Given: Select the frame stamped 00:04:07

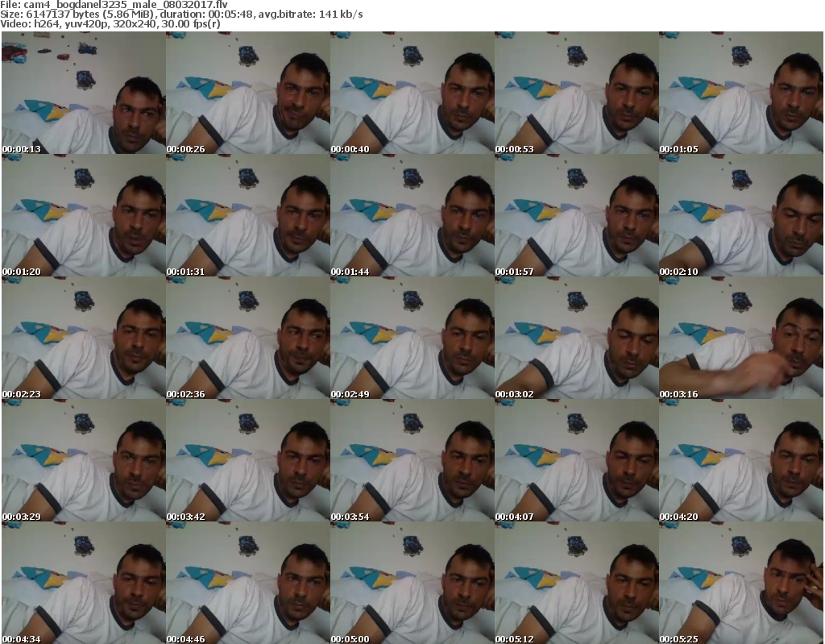Looking at the screenshot, I should (577, 460).
